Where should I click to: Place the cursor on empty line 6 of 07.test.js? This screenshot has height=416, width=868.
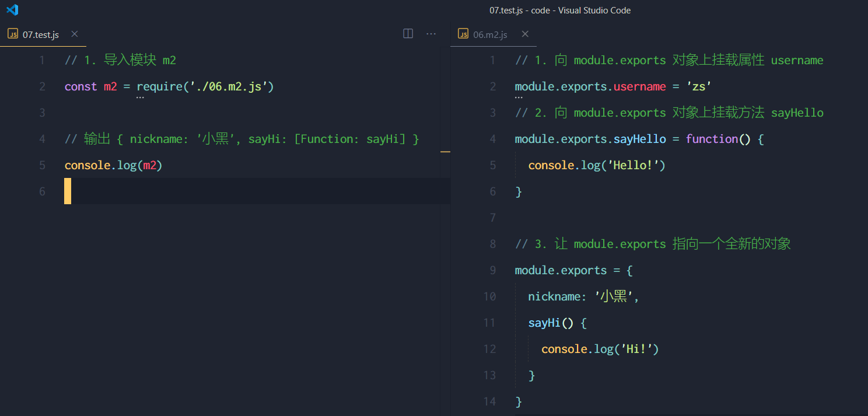point(257,191)
